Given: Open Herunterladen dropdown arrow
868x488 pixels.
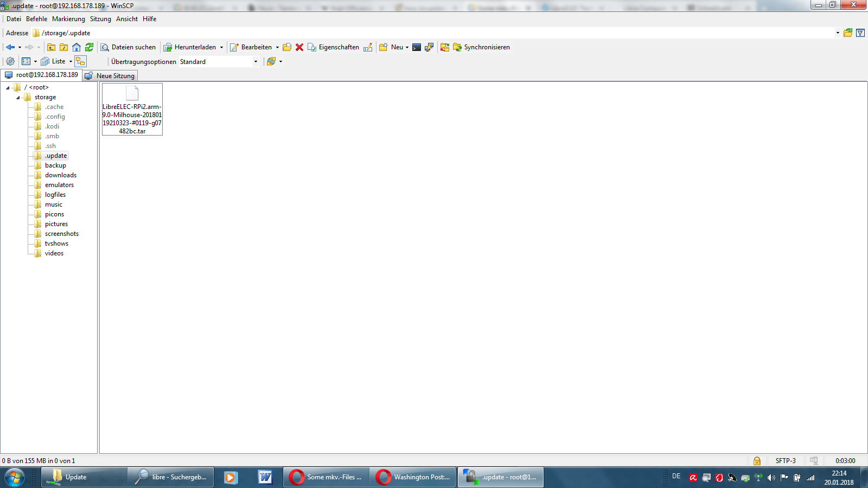Looking at the screenshot, I should pos(221,47).
